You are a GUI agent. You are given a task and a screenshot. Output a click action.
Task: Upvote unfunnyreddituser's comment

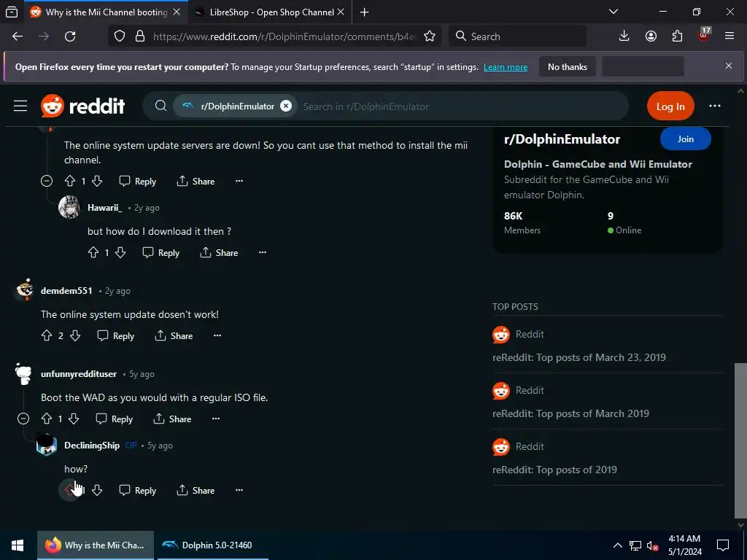click(47, 419)
